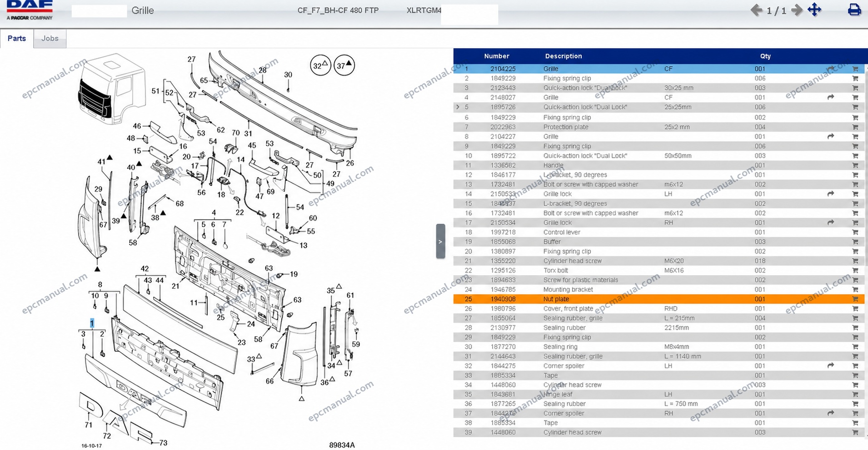Select row 36 Sealing rubber L = 750 mm
The height and width of the screenshot is (450, 868).
click(659, 404)
